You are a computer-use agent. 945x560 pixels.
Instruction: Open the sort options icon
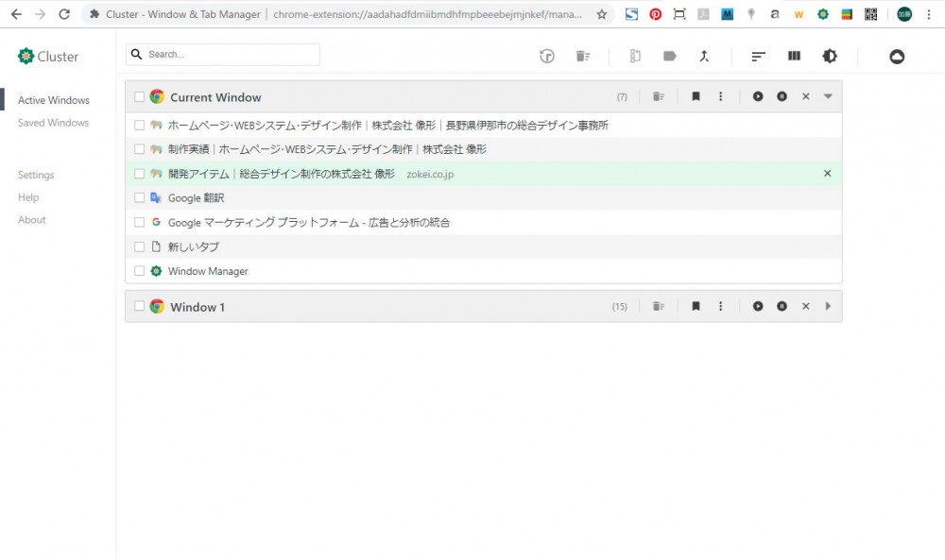pyautogui.click(x=758, y=56)
